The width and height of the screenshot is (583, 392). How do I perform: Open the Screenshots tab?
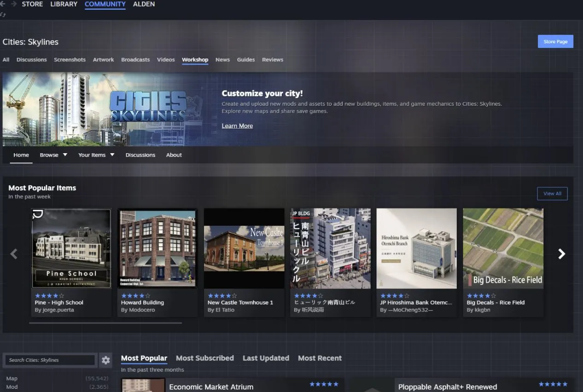[70, 60]
